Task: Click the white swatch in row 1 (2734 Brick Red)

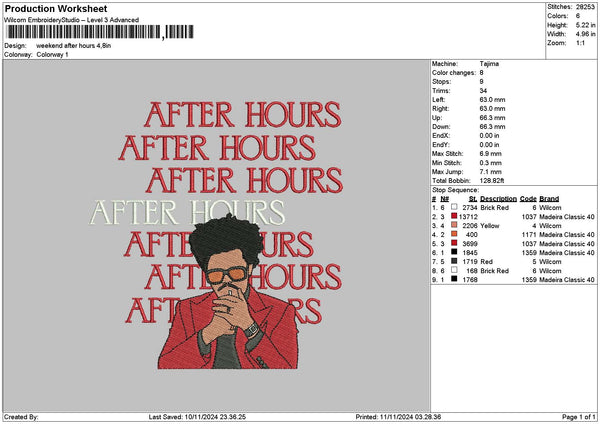Action: click(454, 207)
